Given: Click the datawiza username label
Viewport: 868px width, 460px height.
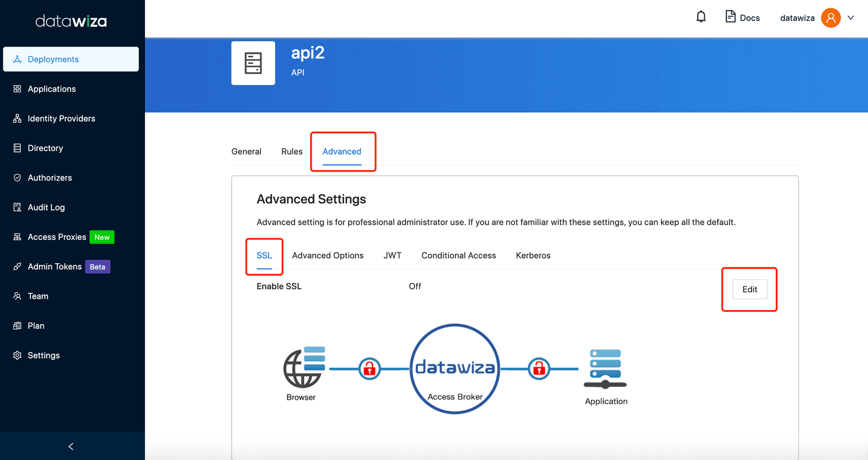Looking at the screenshot, I should [797, 18].
